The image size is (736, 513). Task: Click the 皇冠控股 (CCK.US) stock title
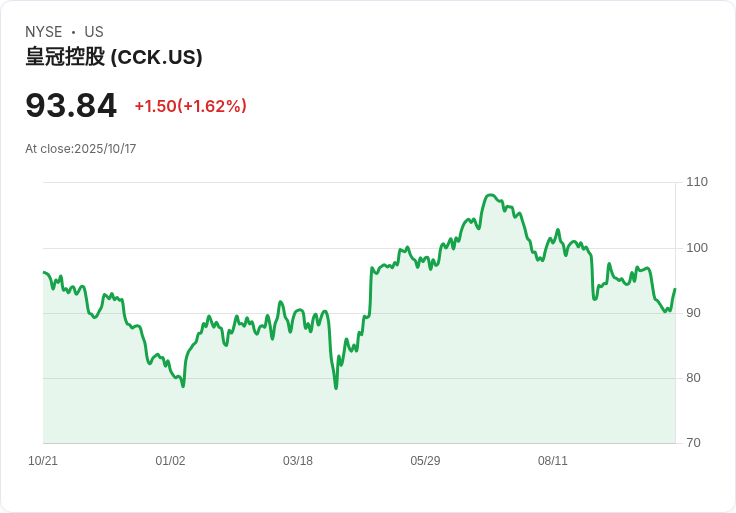tap(114, 57)
